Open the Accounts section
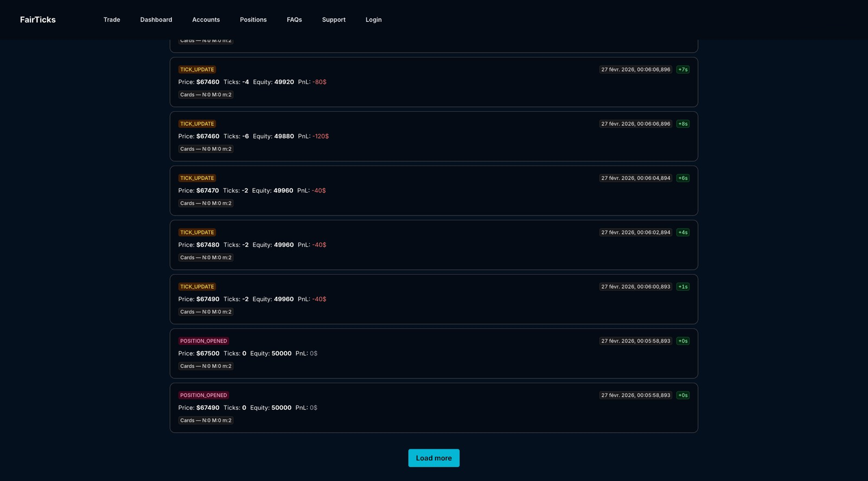 point(206,20)
